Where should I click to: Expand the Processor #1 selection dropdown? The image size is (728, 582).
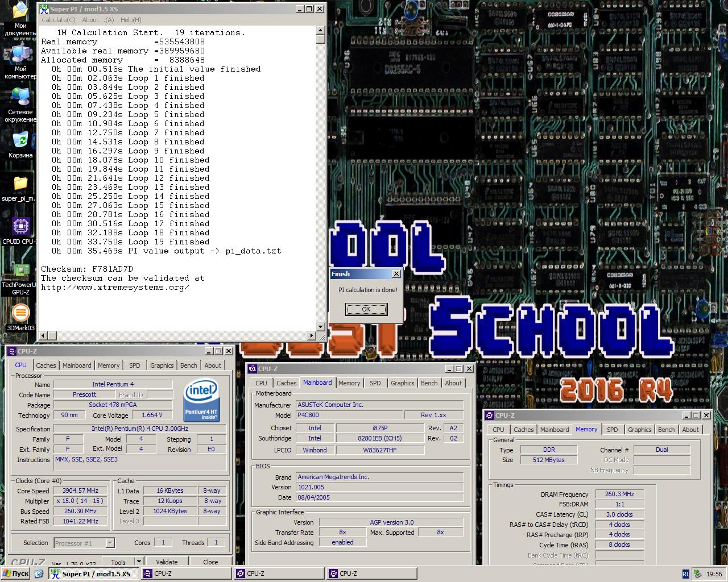(x=110, y=543)
